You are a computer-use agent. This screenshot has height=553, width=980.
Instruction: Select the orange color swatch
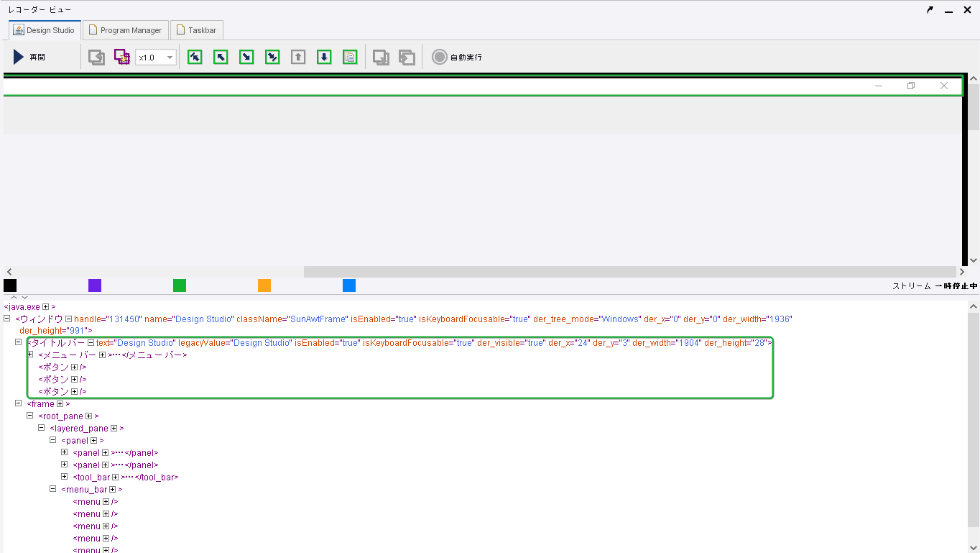point(264,285)
